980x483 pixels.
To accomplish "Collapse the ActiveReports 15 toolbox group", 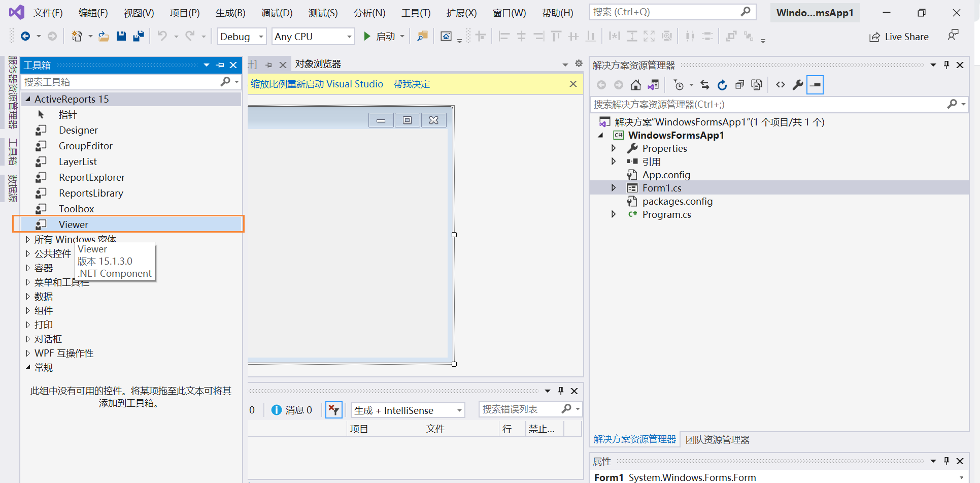I will (x=28, y=99).
